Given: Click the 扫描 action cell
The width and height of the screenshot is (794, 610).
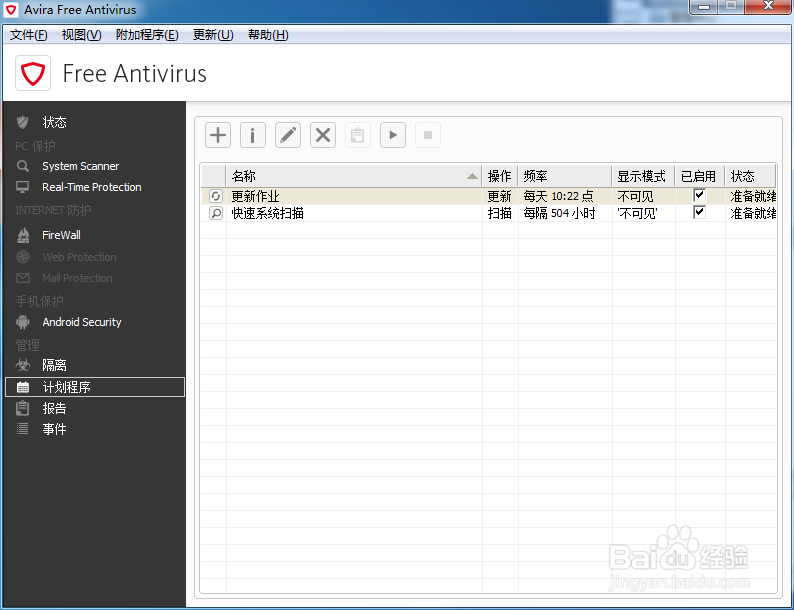Looking at the screenshot, I should coord(499,213).
